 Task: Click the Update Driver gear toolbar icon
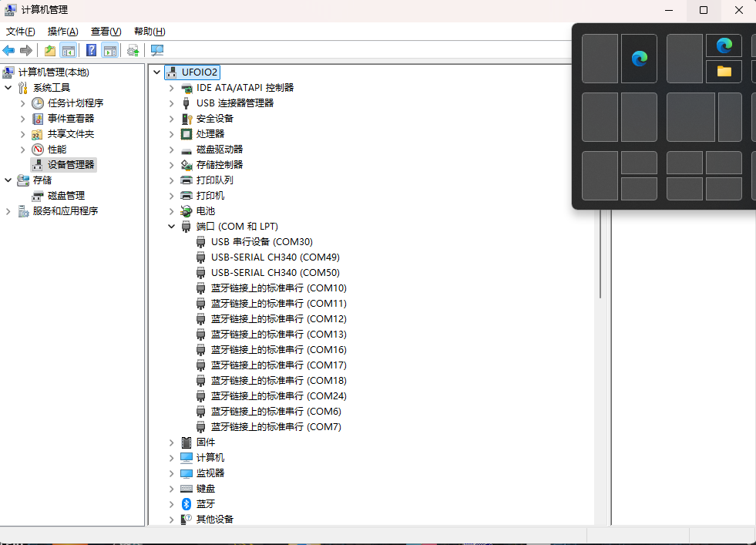133,50
